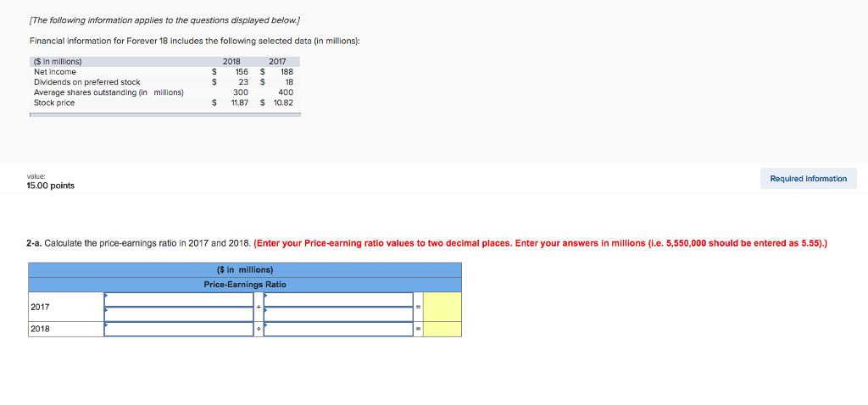Click the Financial information for Forever 18 sentence
This screenshot has height=405, width=868.
(195, 42)
